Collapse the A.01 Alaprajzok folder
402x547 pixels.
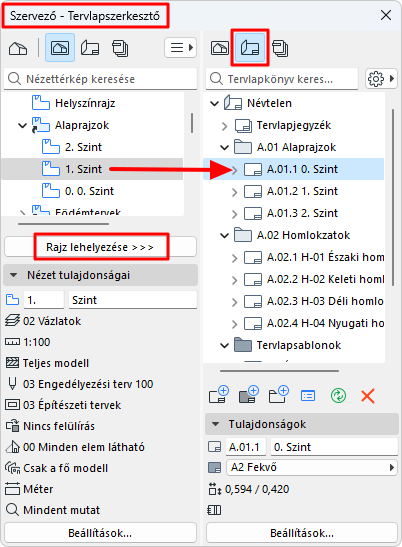click(x=224, y=148)
